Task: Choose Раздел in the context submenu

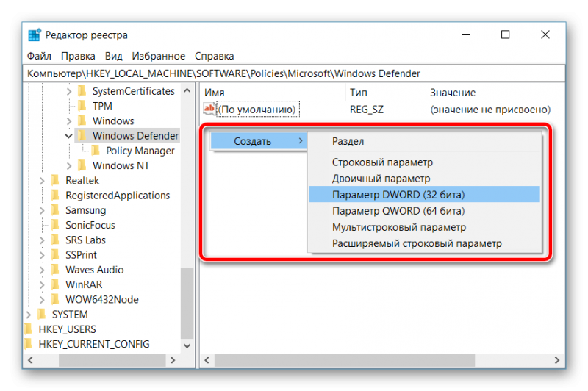Action: [425, 141]
